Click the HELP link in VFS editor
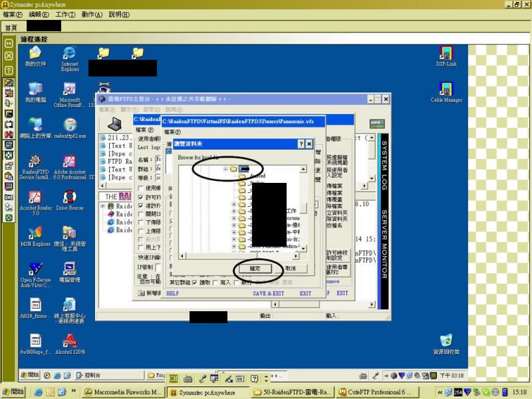This screenshot has width=532, height=399. [172, 293]
